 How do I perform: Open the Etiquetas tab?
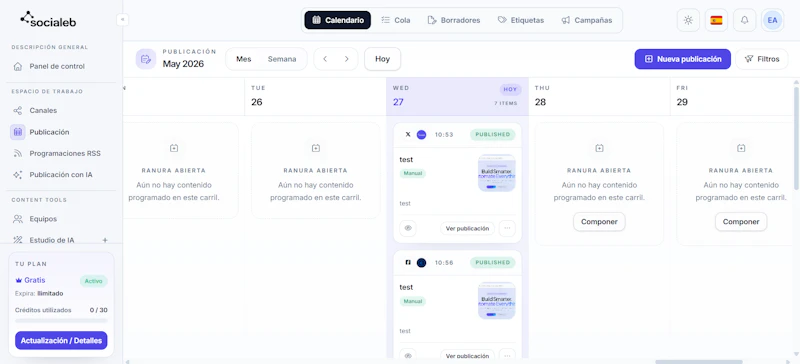click(520, 20)
